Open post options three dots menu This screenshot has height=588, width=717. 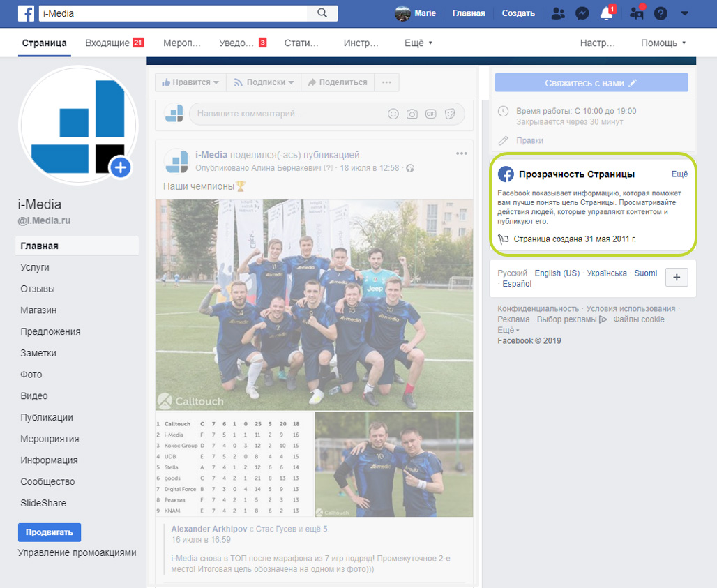point(462,153)
